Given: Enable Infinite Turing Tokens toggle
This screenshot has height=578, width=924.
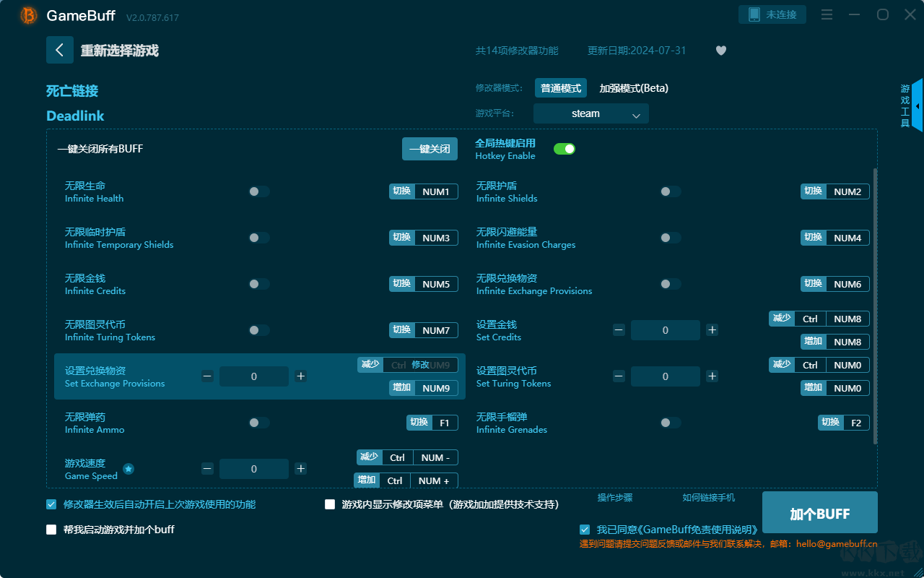Looking at the screenshot, I should [x=259, y=330].
